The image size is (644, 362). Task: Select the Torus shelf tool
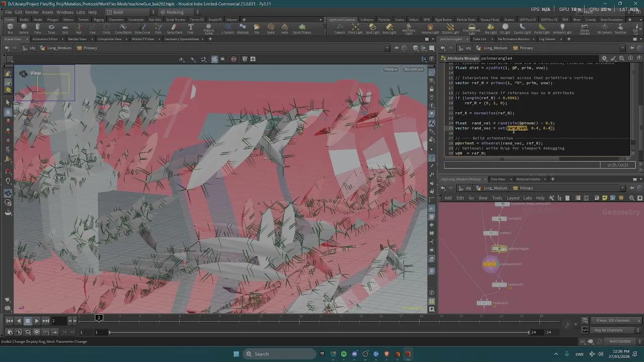tap(51, 29)
